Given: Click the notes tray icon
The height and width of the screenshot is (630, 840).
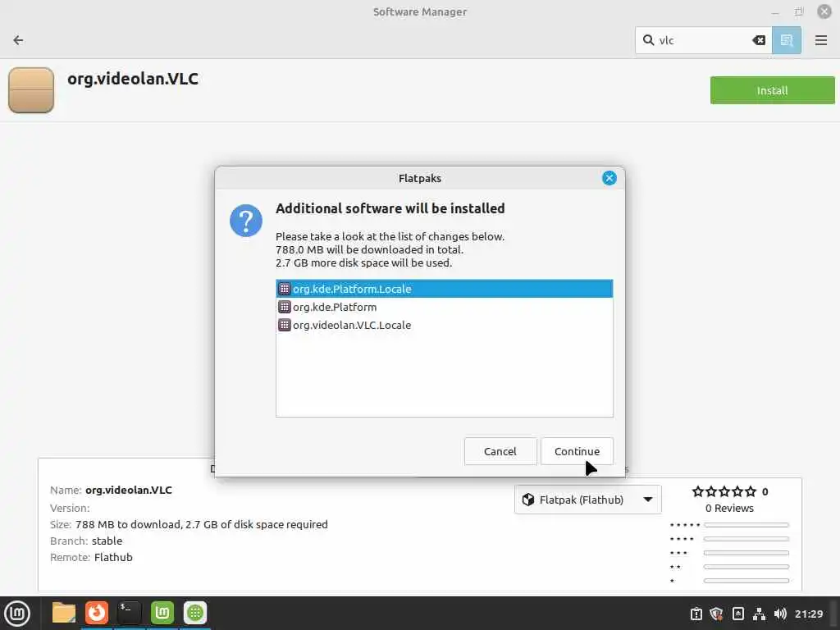Looking at the screenshot, I should 737,614.
